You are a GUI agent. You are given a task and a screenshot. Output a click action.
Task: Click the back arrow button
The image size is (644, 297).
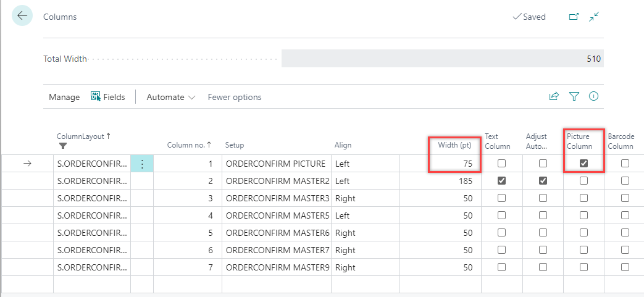pyautogui.click(x=22, y=16)
